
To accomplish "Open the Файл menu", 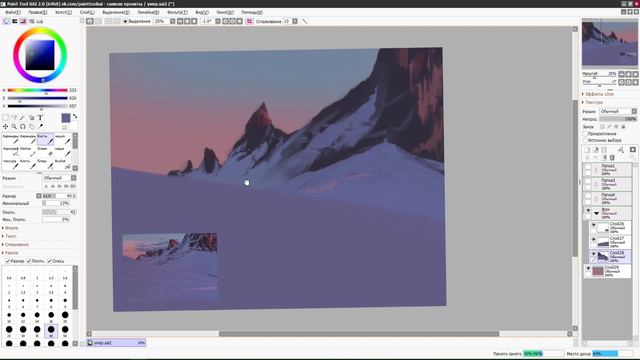I will [x=13, y=12].
